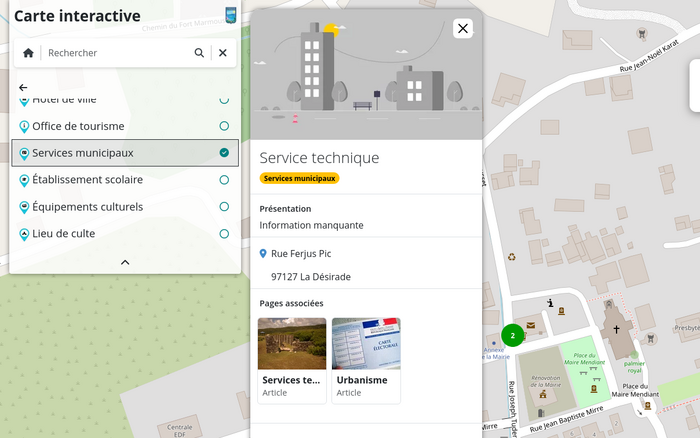The height and width of the screenshot is (438, 700).
Task: Click the location pin beside Rue Ferjus Pic
Action: pos(264,254)
